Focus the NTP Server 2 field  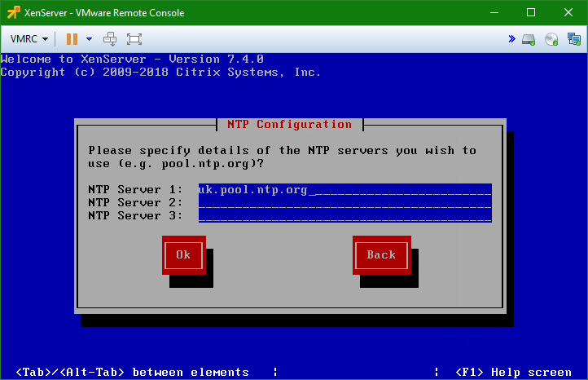coord(345,202)
